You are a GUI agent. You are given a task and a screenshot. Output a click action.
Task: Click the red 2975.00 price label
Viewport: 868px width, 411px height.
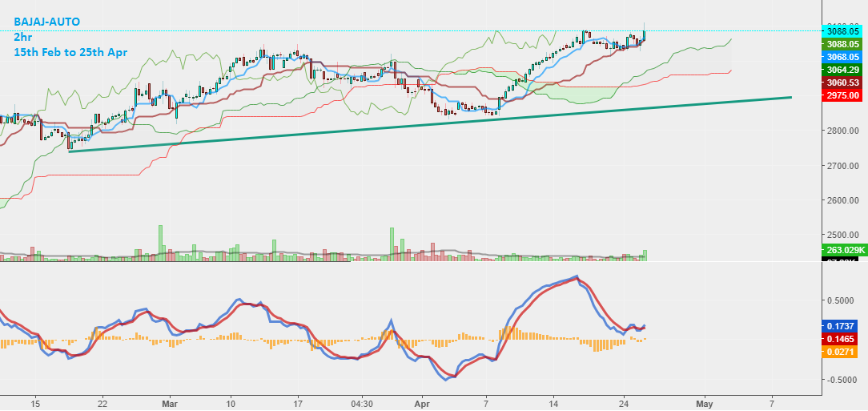pos(842,95)
